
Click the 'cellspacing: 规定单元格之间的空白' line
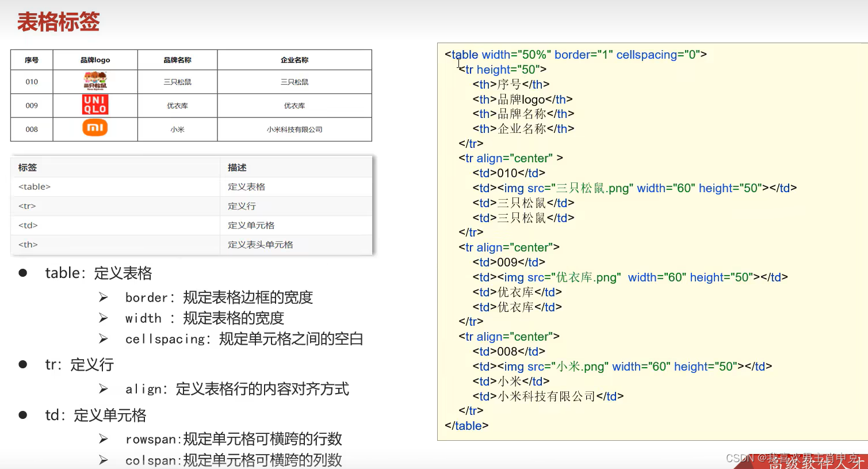tap(244, 339)
